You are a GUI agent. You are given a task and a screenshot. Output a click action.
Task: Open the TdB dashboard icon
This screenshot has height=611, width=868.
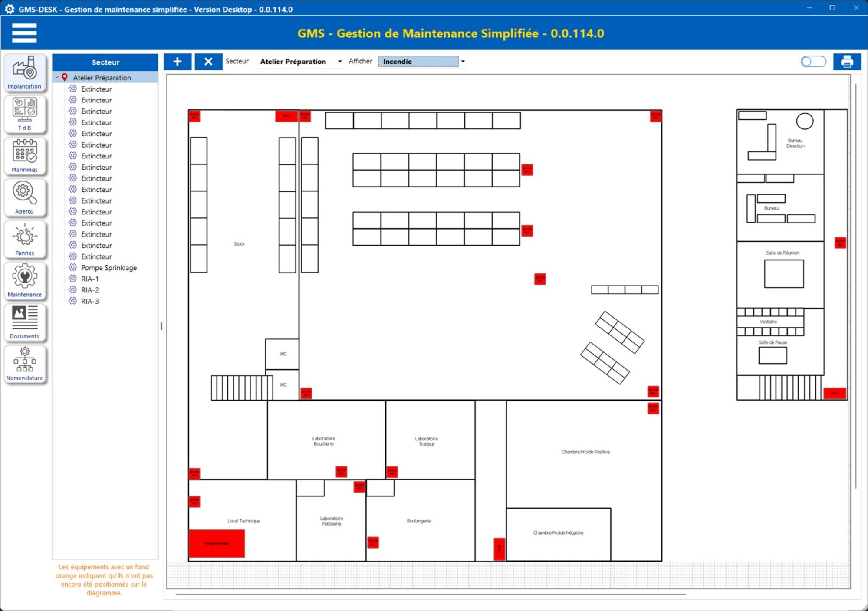point(25,114)
